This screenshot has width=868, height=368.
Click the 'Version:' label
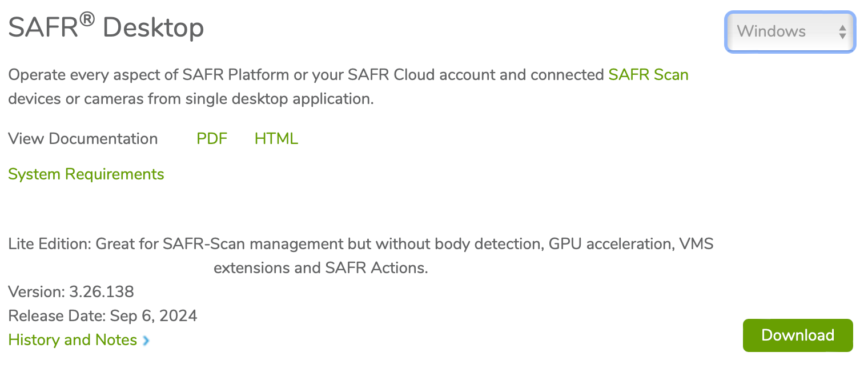(37, 292)
